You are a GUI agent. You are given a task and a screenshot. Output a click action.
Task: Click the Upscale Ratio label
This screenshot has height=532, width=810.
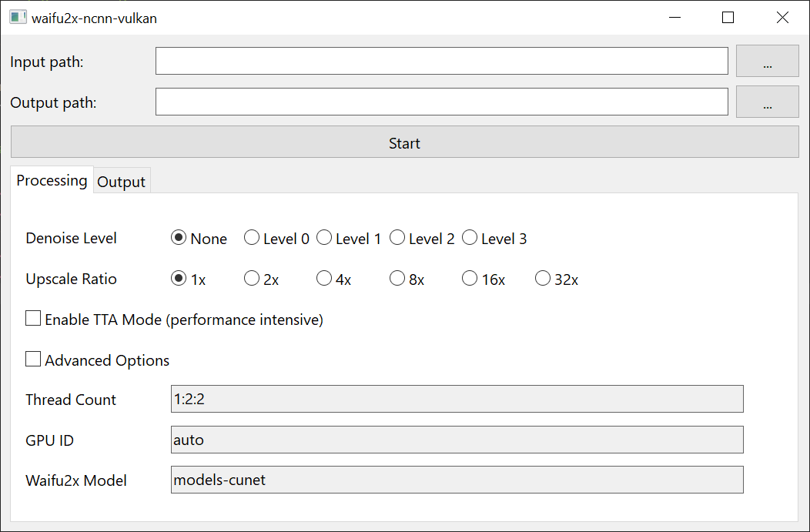72,279
